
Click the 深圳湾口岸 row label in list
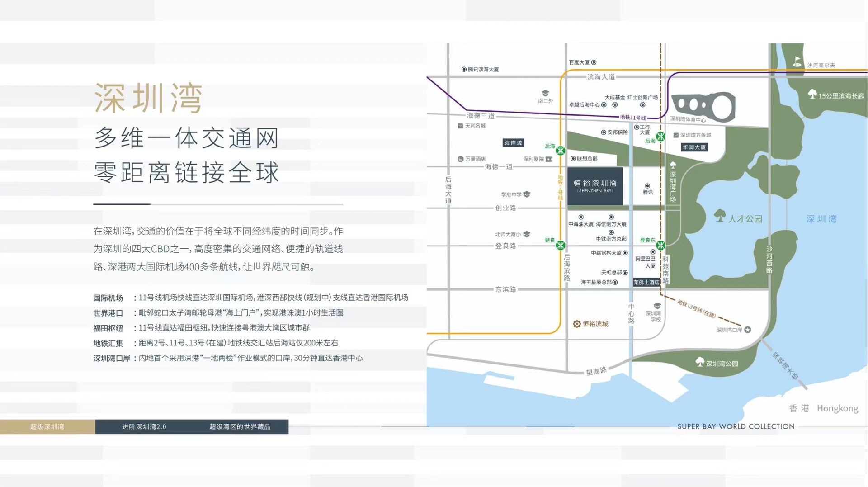[x=112, y=358]
